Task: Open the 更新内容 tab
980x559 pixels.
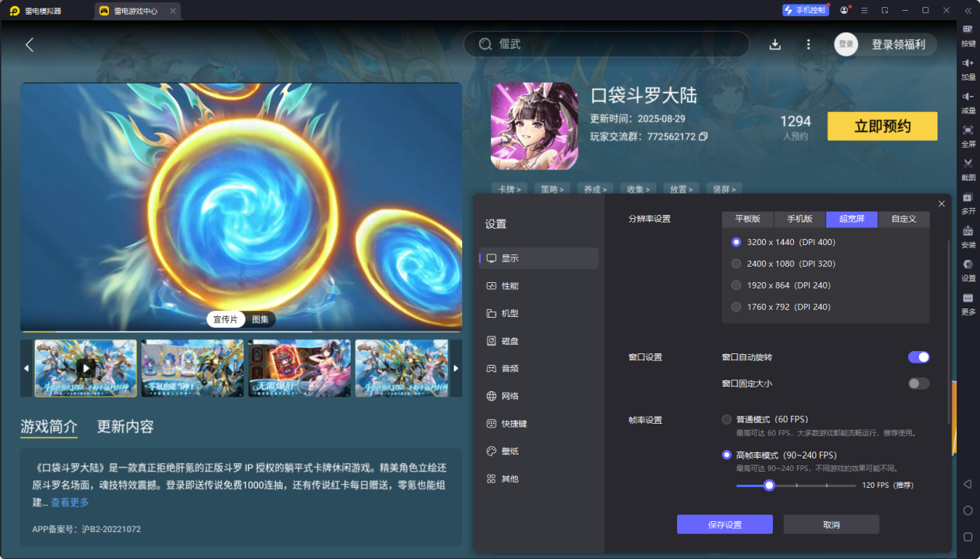Action: coord(125,427)
